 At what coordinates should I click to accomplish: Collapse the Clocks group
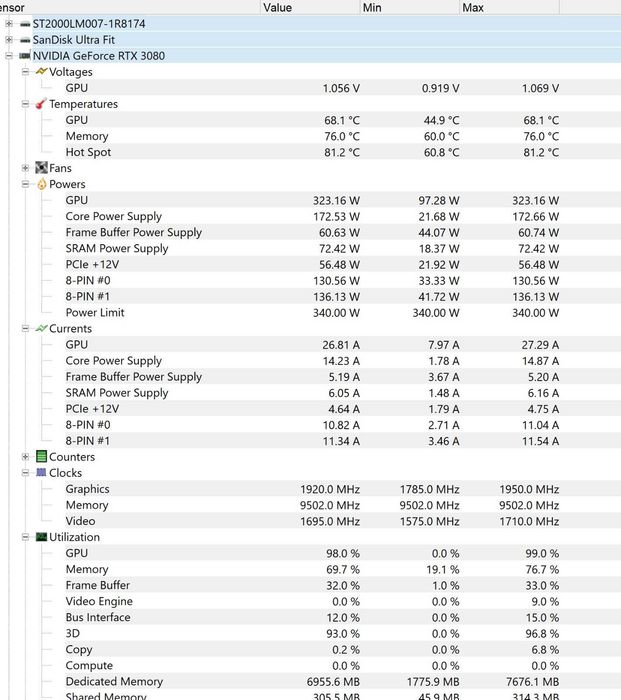pyautogui.click(x=25, y=473)
